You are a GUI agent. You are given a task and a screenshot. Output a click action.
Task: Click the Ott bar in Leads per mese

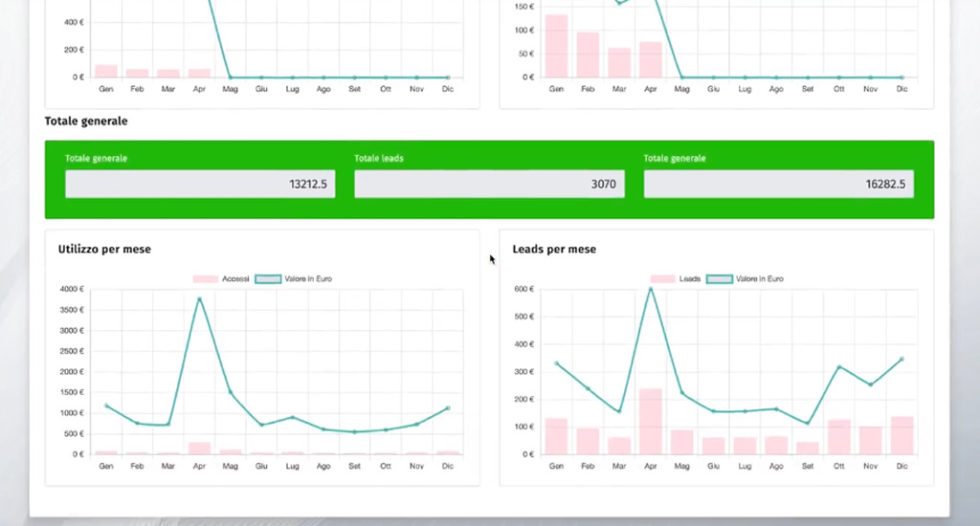[838, 437]
